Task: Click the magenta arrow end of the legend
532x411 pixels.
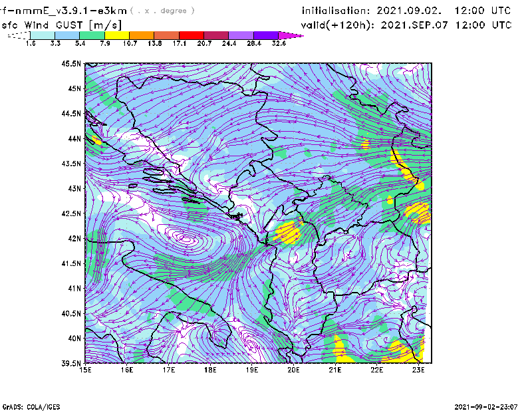Action: [x=291, y=35]
